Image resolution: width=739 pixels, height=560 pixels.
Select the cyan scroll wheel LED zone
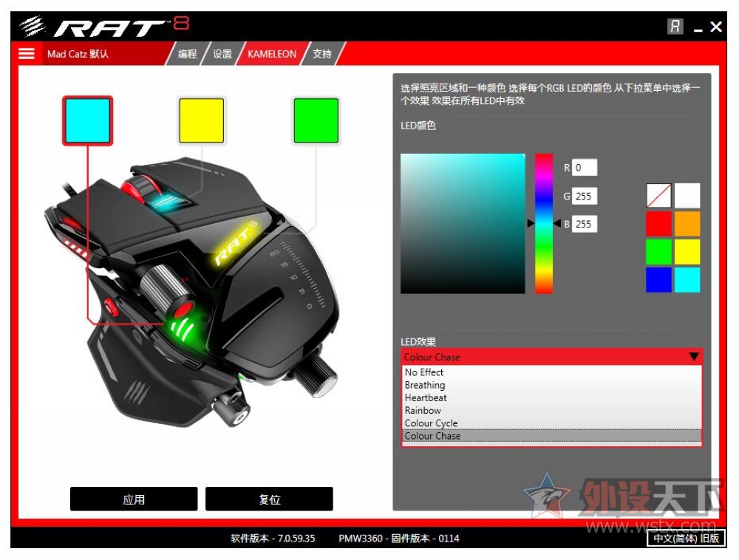pos(87,120)
